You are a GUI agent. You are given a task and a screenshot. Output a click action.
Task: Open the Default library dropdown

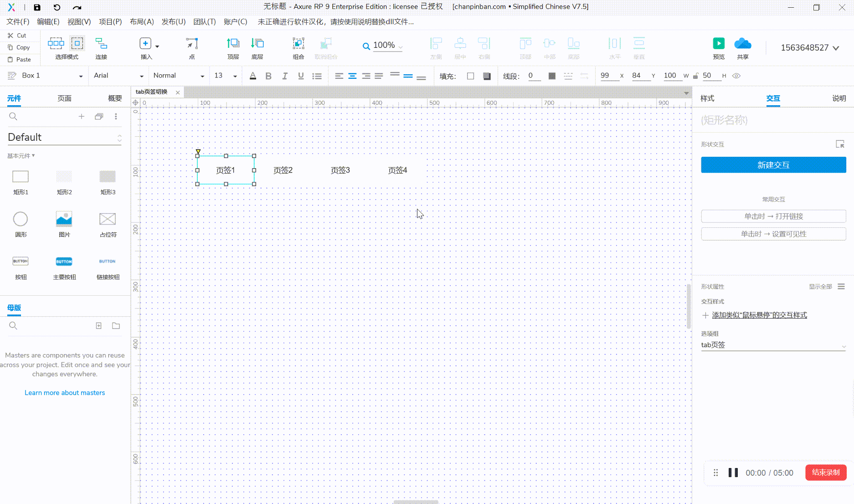point(65,137)
